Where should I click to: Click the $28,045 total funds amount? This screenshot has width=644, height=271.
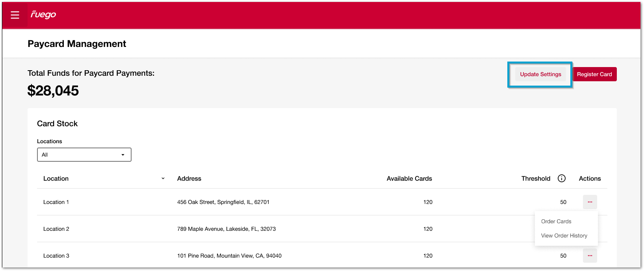(53, 91)
